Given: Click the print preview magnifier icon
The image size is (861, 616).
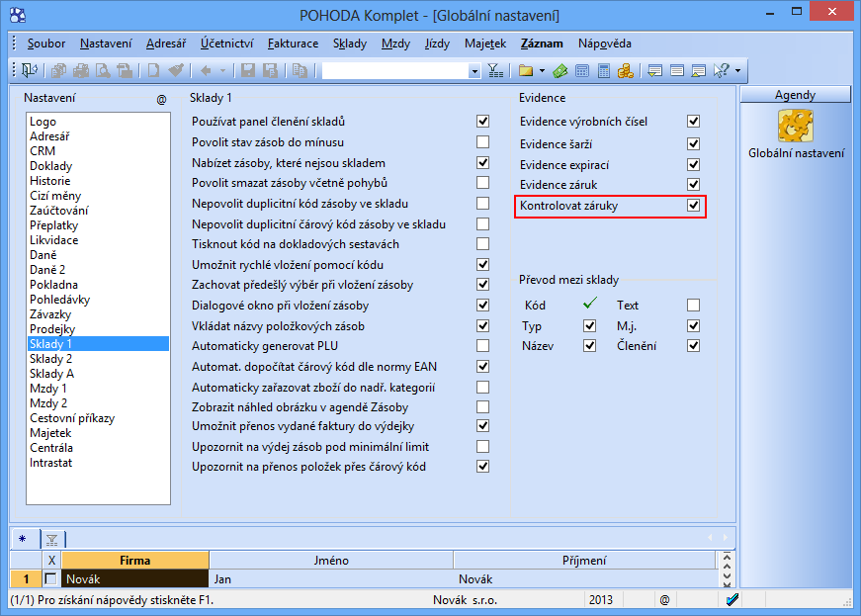Looking at the screenshot, I should click(103, 70).
